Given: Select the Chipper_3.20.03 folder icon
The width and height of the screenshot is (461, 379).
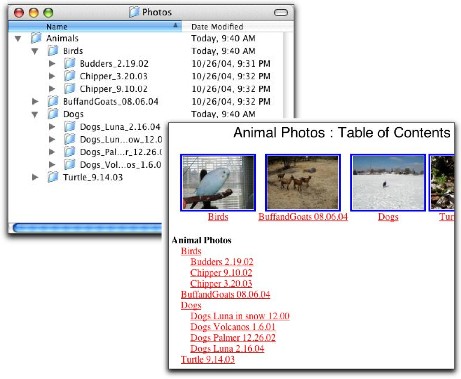Looking at the screenshot, I should click(x=69, y=76).
